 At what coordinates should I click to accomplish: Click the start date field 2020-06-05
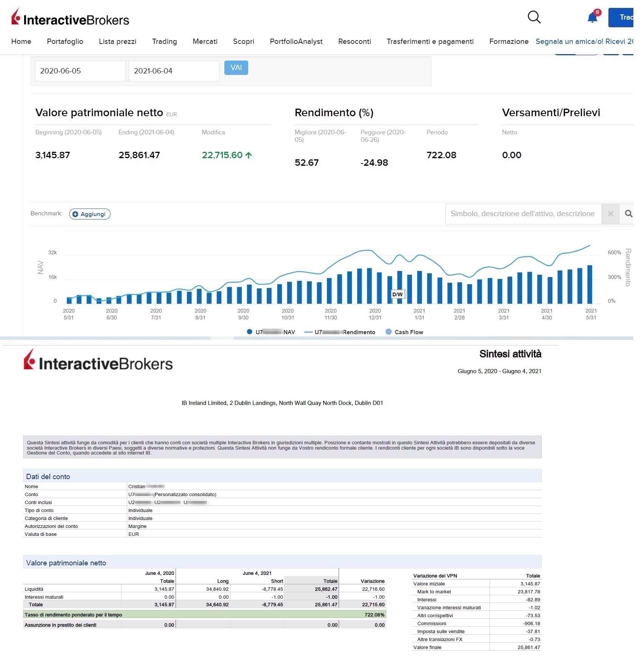pos(80,71)
